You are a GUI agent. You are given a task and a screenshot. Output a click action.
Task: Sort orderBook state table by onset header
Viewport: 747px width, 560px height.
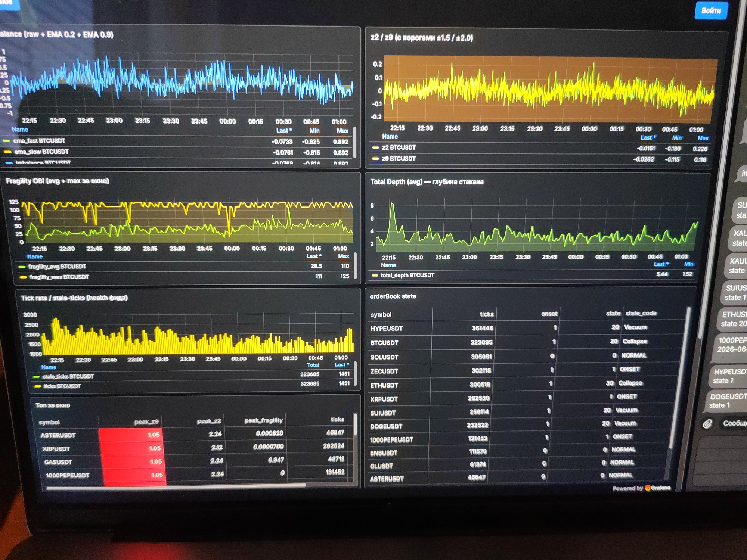(549, 314)
